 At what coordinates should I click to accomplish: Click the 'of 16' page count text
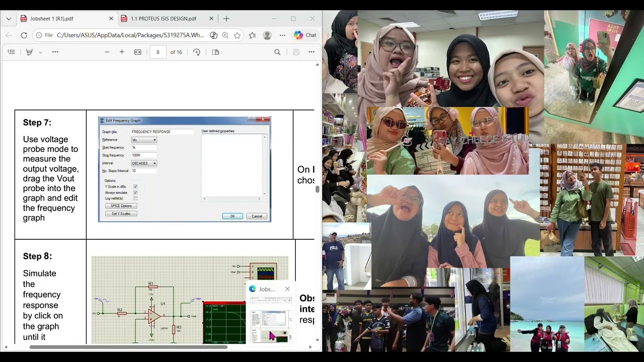(176, 52)
